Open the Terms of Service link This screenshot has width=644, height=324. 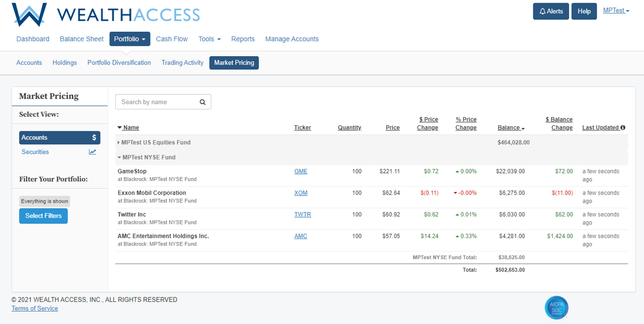point(35,308)
